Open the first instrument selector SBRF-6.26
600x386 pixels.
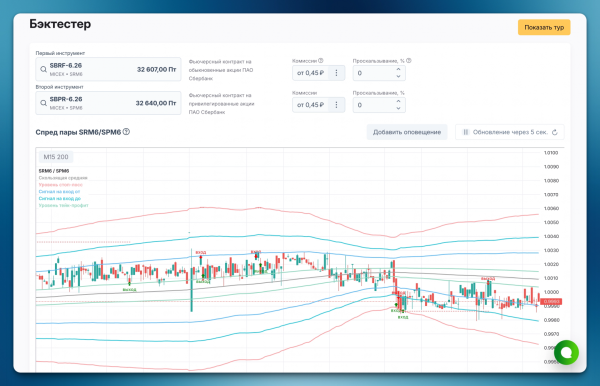click(x=108, y=69)
